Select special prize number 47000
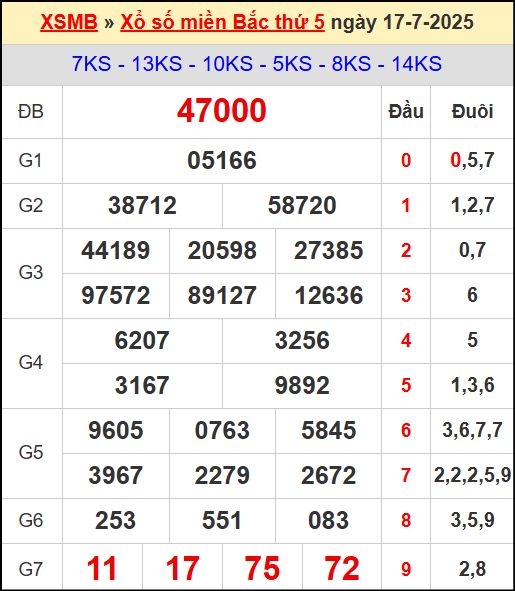The image size is (515, 591). click(222, 111)
